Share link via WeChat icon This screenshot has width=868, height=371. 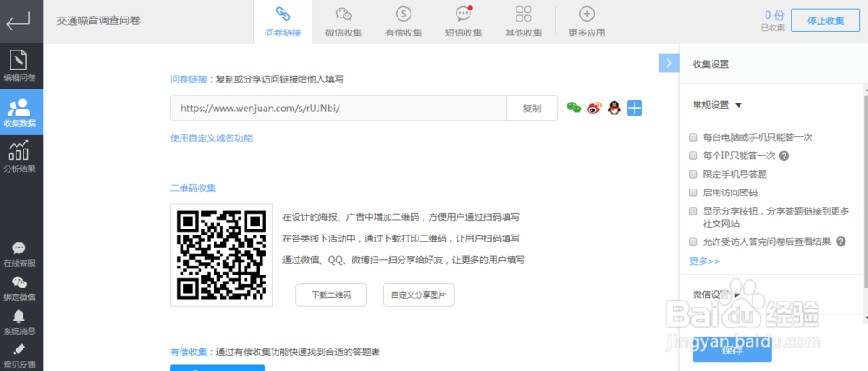pyautogui.click(x=574, y=108)
